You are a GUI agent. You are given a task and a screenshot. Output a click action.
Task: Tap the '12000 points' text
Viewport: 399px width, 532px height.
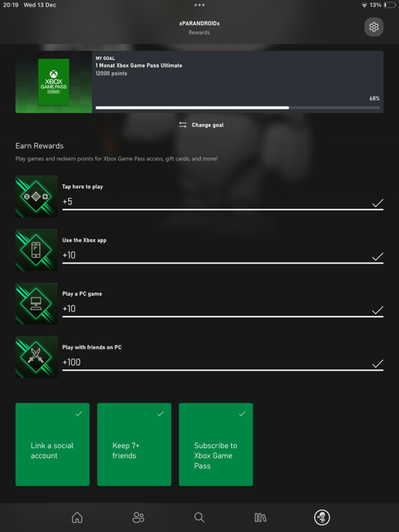(x=111, y=73)
